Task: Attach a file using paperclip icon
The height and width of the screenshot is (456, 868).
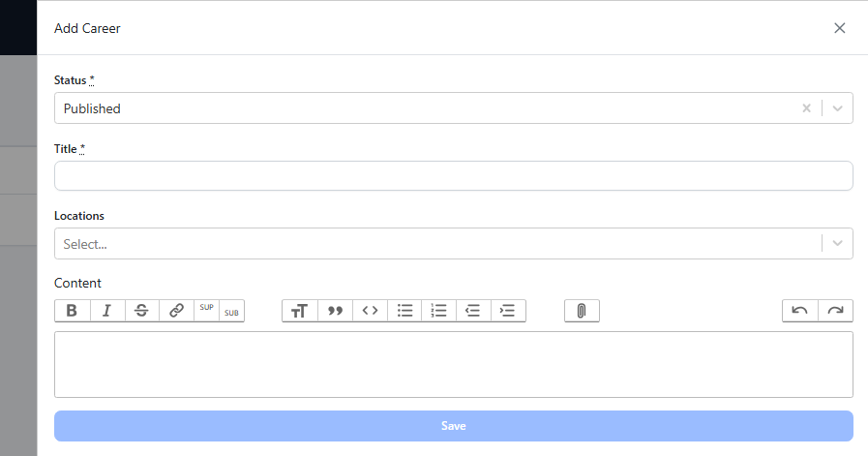Action: coord(582,311)
